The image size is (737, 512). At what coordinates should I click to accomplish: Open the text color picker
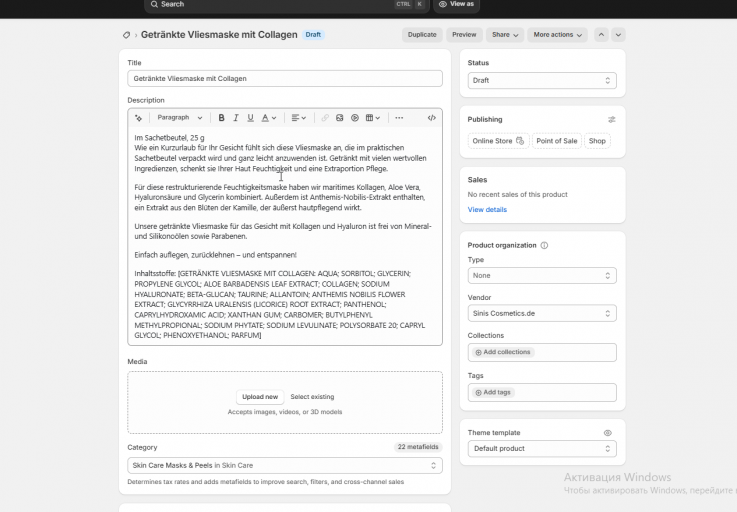tap(269, 118)
